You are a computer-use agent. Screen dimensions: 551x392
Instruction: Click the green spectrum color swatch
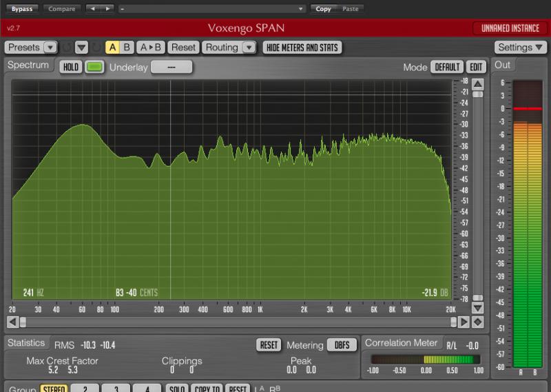pos(94,67)
